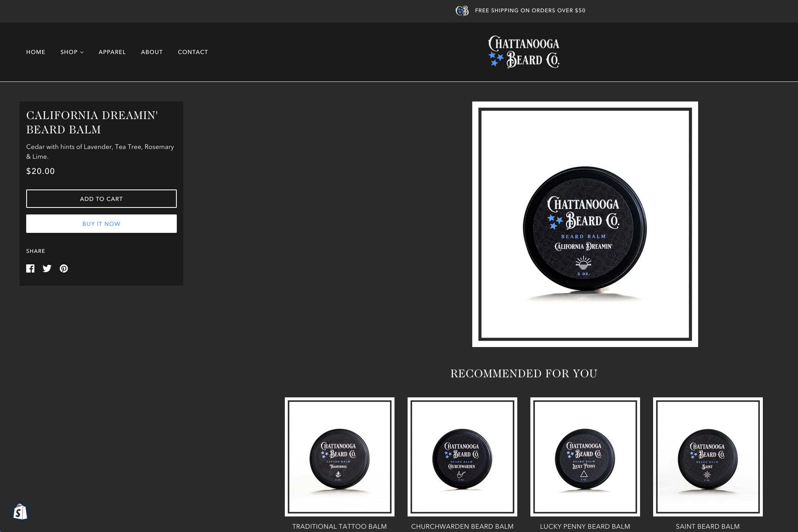Share product on Facebook
This screenshot has width=798, height=532.
click(30, 268)
